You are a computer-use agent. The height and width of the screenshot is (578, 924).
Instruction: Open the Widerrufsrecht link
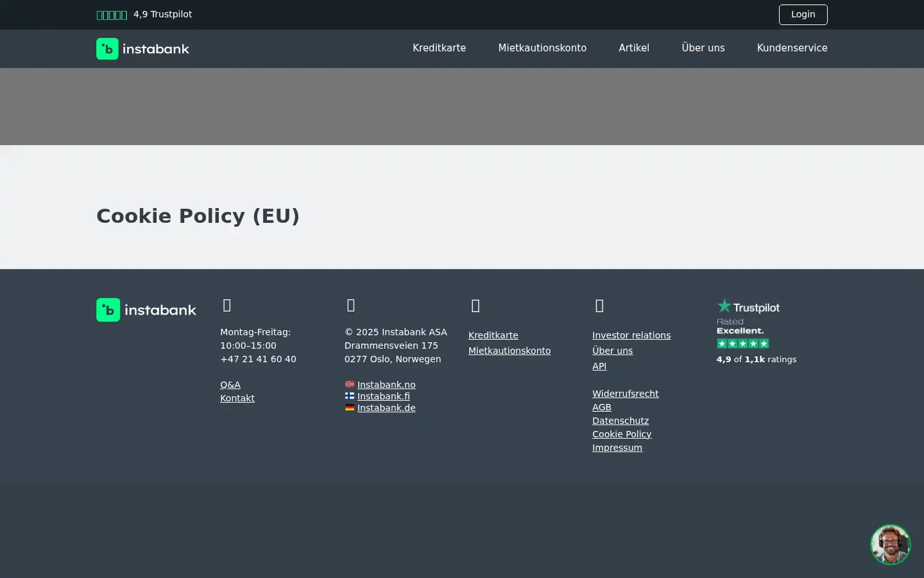[x=626, y=394]
